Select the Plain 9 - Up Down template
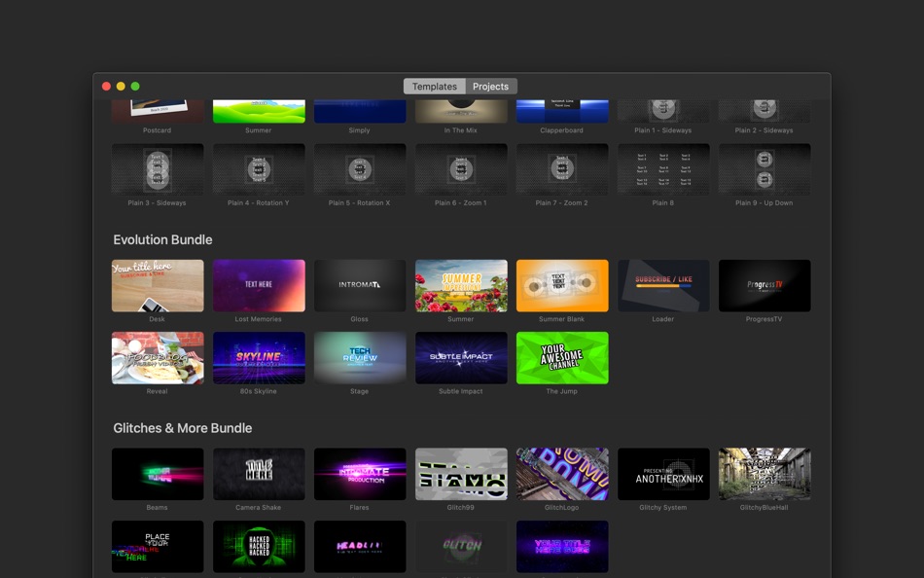 [764, 169]
